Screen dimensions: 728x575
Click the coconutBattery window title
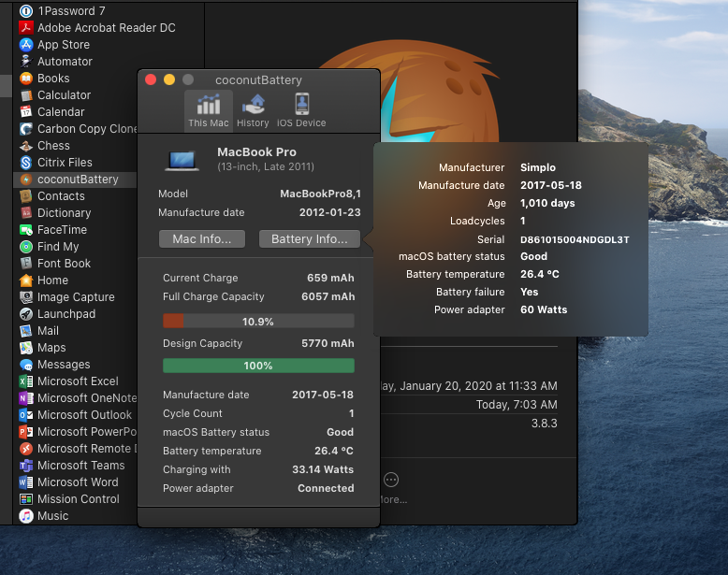pyautogui.click(x=258, y=80)
